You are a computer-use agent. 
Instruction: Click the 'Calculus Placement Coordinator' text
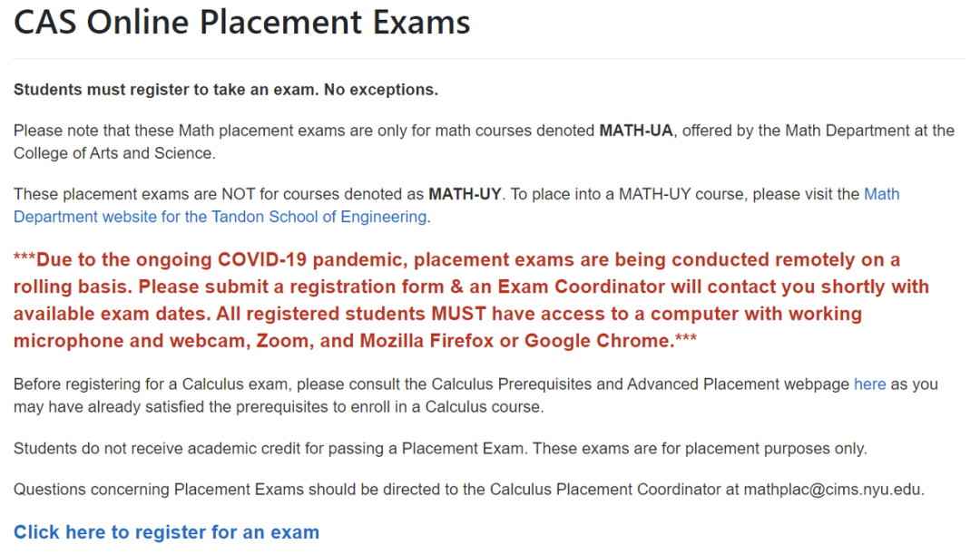tap(605, 489)
